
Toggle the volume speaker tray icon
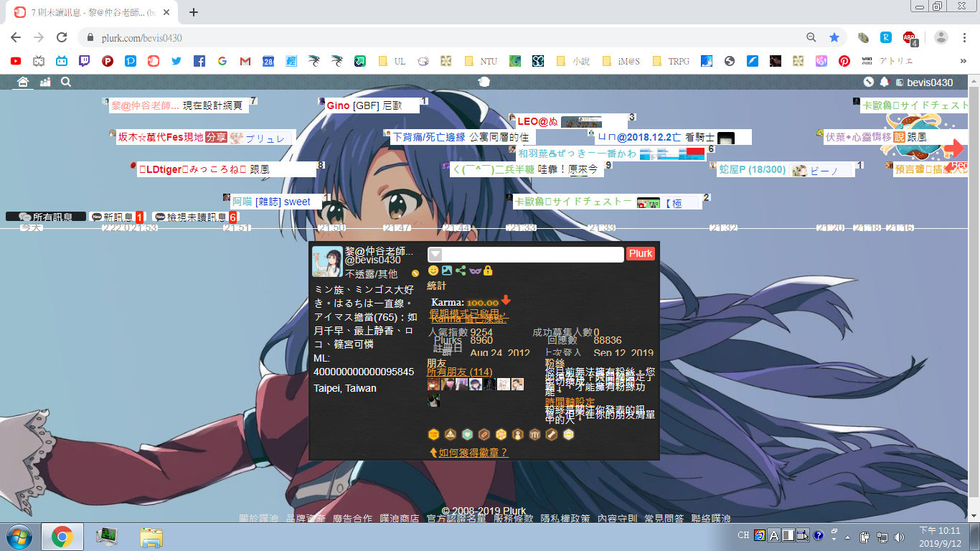pos(899,537)
